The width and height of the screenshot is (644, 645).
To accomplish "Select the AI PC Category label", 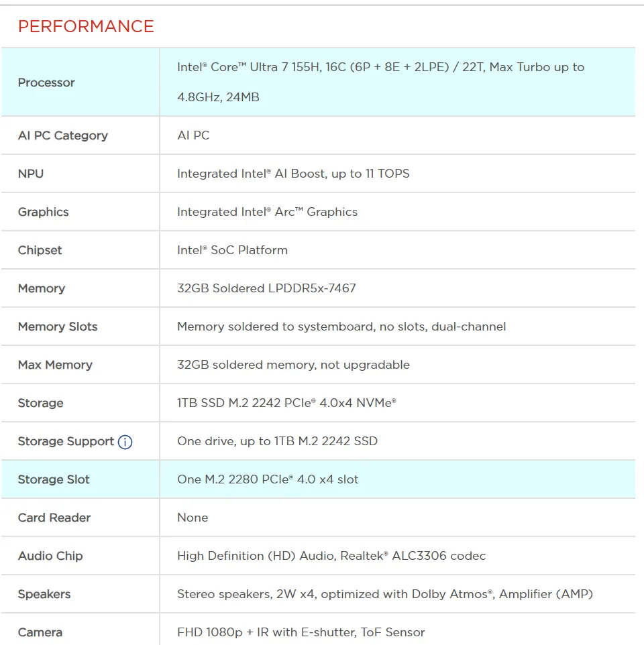I will pos(63,135).
